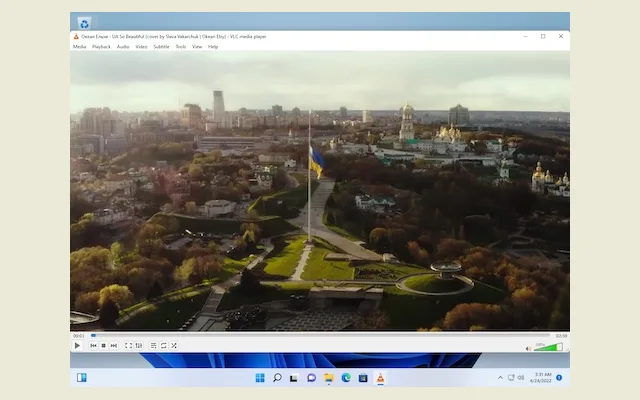Skip to the previous media item
Image resolution: width=640 pixels, height=400 pixels.
click(x=93, y=346)
